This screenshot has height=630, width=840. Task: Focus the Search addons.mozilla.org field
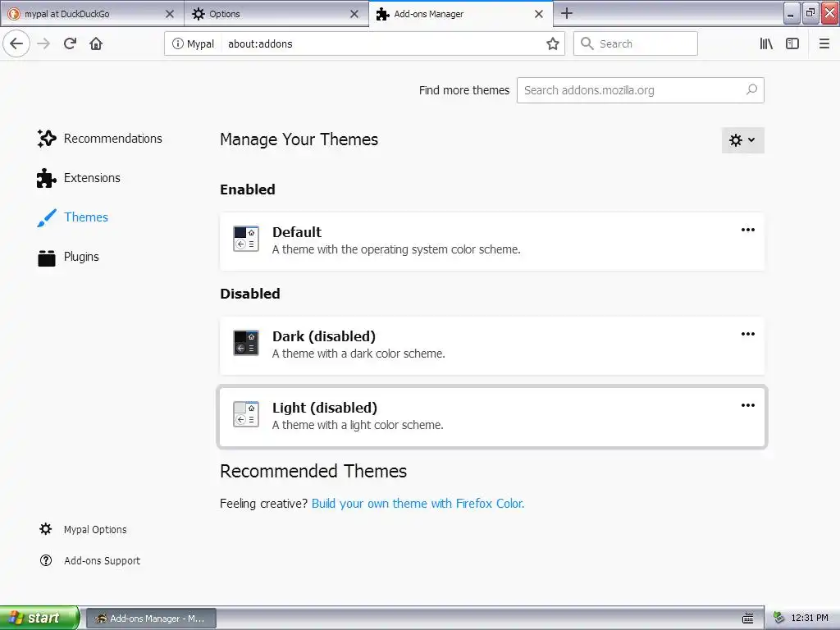coord(640,90)
